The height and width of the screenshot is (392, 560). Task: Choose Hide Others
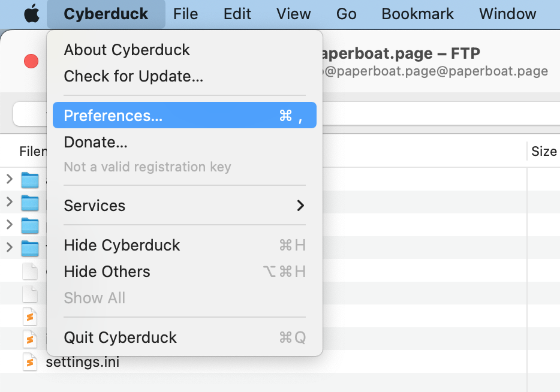coord(185,272)
